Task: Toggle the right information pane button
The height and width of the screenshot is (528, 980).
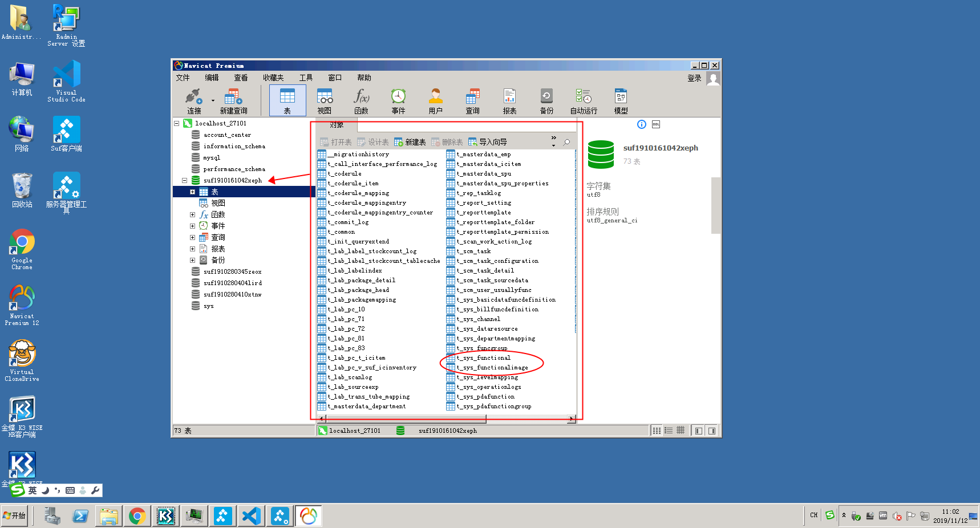Action: (712, 430)
